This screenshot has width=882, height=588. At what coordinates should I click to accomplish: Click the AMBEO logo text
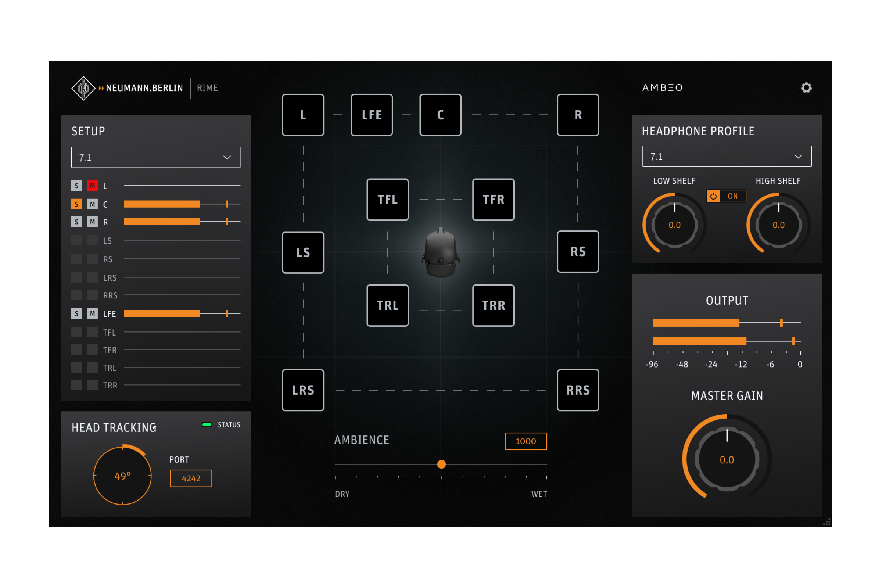(662, 88)
